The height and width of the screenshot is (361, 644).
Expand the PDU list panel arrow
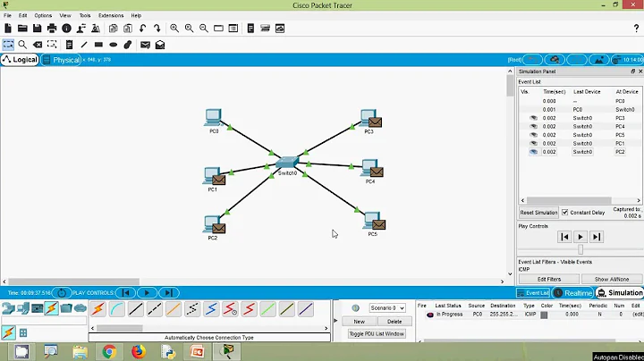point(335,321)
